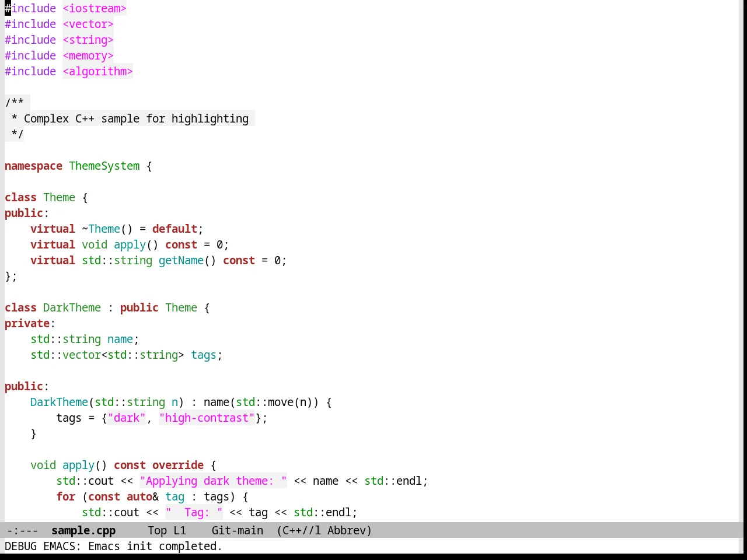Screen dimensions: 747x560
Task: Click the buffer modification status dashes
Action: tap(23, 530)
